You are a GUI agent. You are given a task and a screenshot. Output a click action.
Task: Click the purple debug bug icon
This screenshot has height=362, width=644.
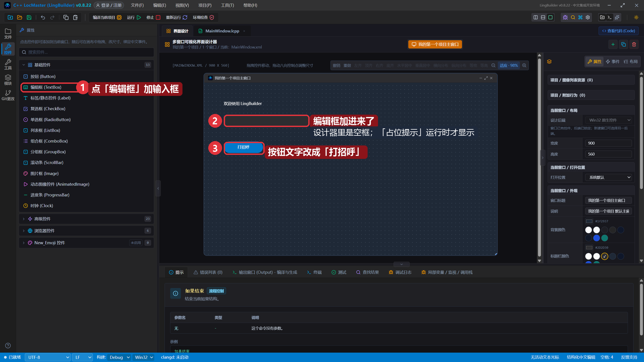pos(565,17)
